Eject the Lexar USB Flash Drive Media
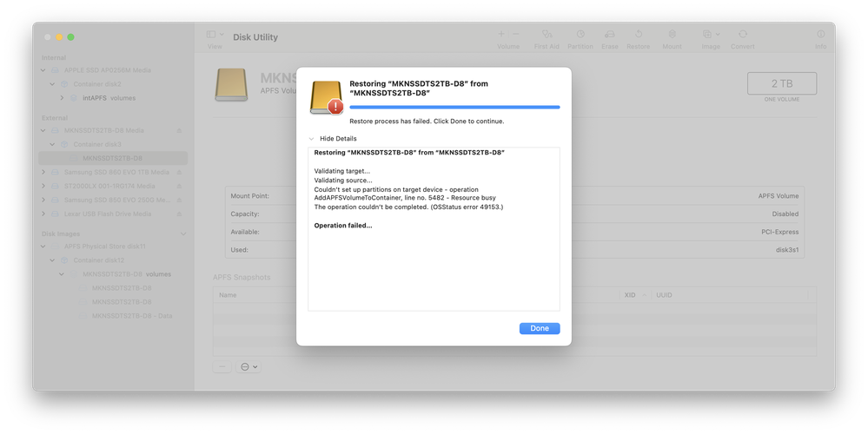Viewport: 868px width, 434px height. pyautogui.click(x=179, y=214)
